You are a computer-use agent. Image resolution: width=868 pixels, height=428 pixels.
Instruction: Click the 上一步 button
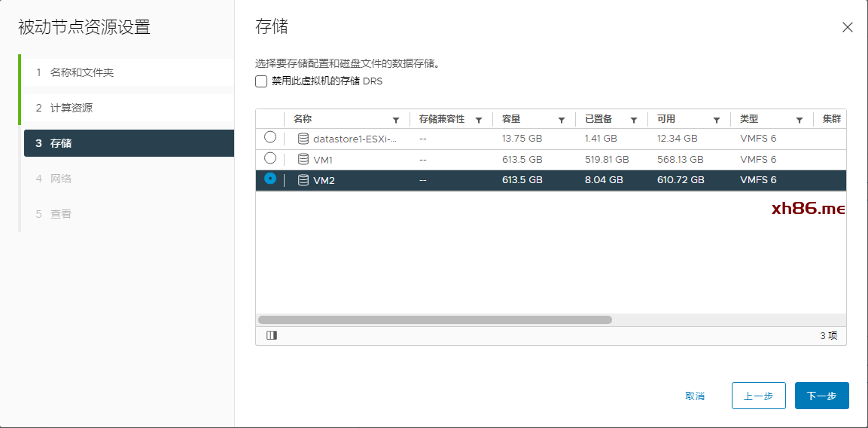pyautogui.click(x=758, y=396)
